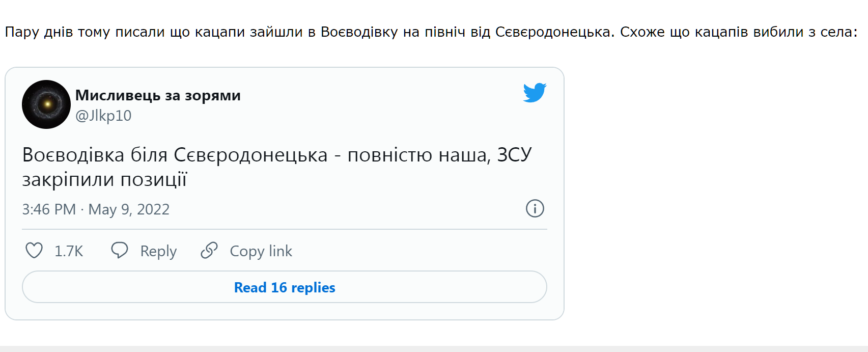This screenshot has width=868, height=352.
Task: Open the Read 16 replies button
Action: point(285,287)
